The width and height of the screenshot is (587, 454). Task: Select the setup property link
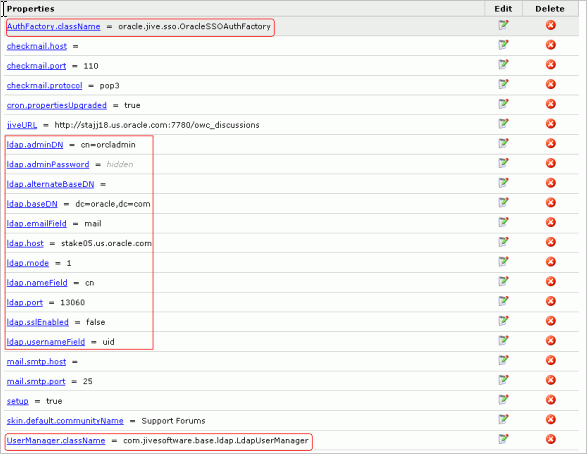click(x=18, y=401)
